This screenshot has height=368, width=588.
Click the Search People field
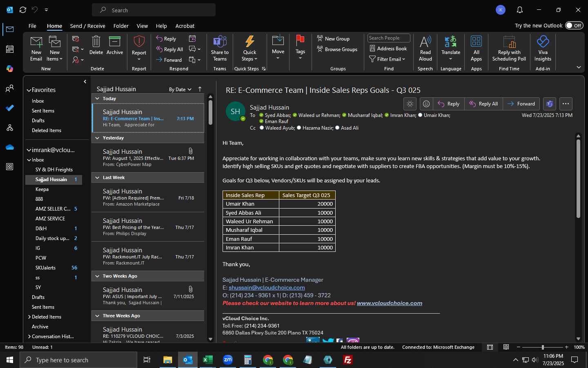click(x=389, y=38)
